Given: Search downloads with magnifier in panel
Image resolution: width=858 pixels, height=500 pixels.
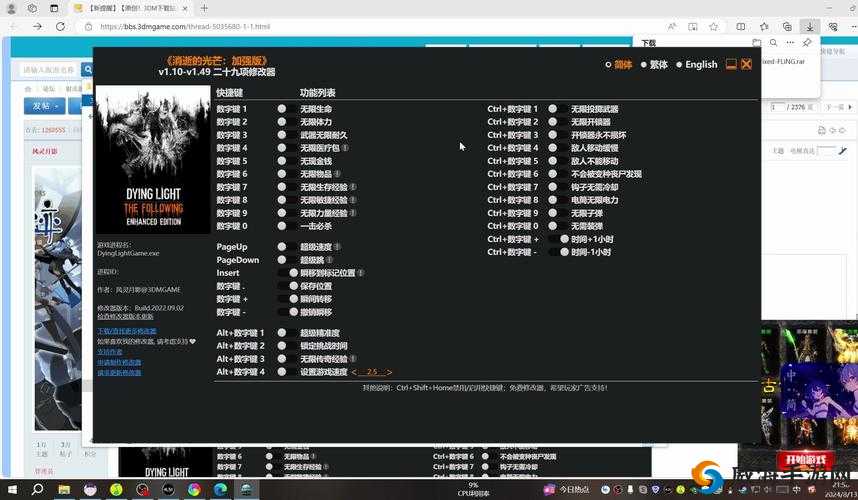Looking at the screenshot, I should pos(773,43).
